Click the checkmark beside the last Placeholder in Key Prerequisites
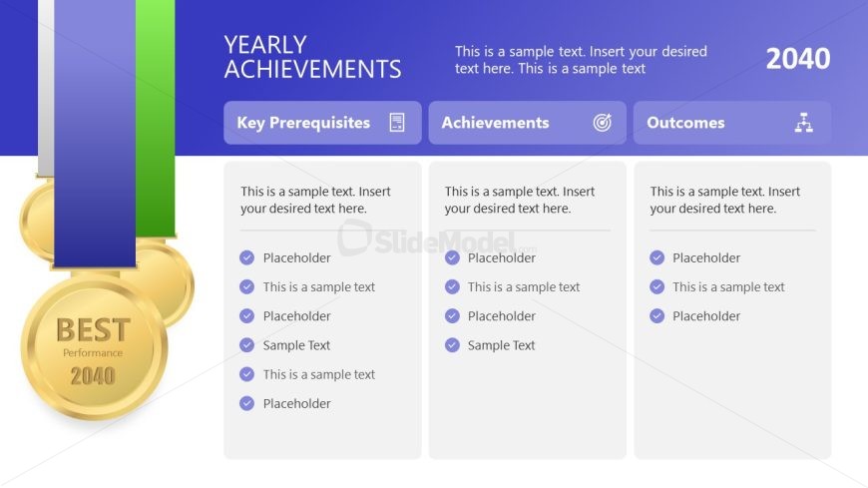 tap(247, 403)
